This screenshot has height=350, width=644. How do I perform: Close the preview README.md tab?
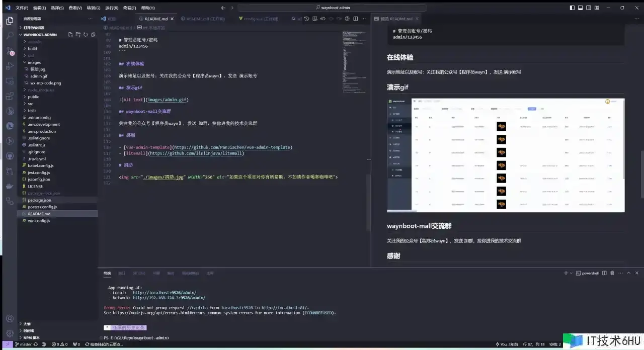(x=417, y=19)
